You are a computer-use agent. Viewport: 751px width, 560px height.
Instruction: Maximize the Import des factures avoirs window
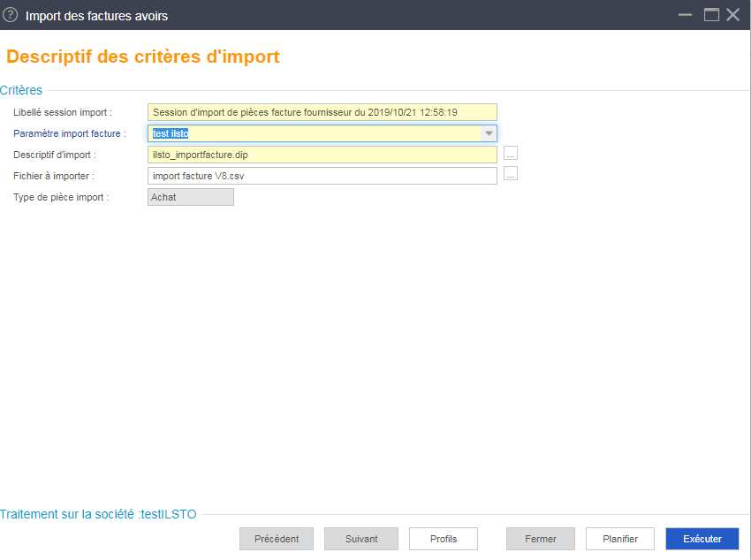(711, 15)
